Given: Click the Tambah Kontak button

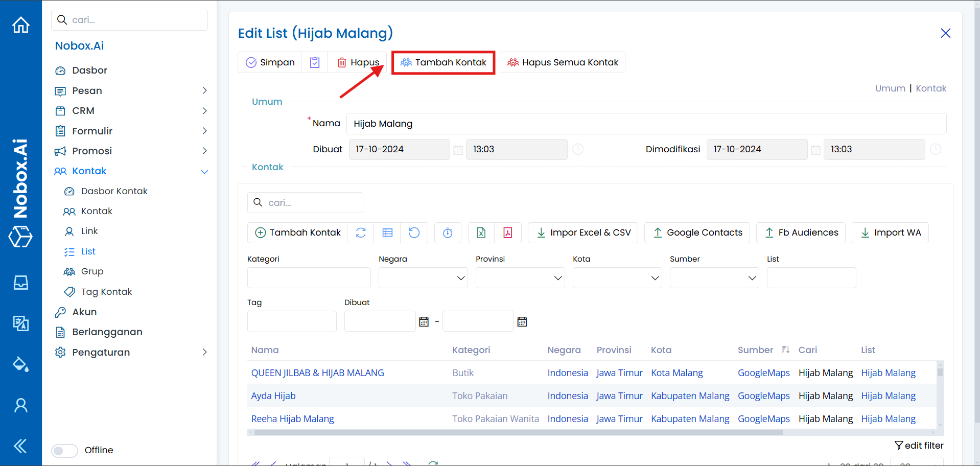Looking at the screenshot, I should 443,62.
